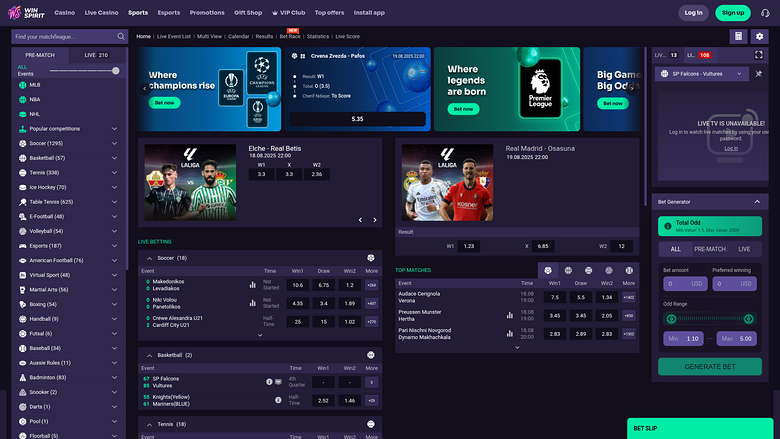Open statistics icon for Preussen Munster - Hertha
The width and height of the screenshot is (780, 439).
click(x=510, y=315)
